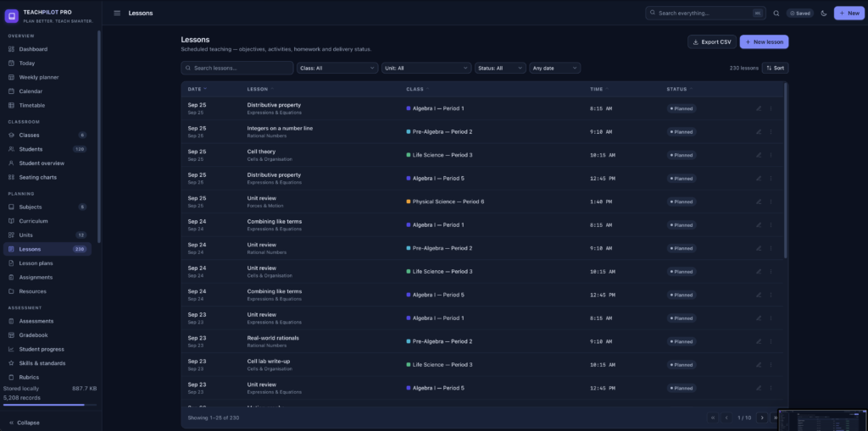Open the Status: All filter dropdown
This screenshot has width=868, height=431.
[500, 68]
